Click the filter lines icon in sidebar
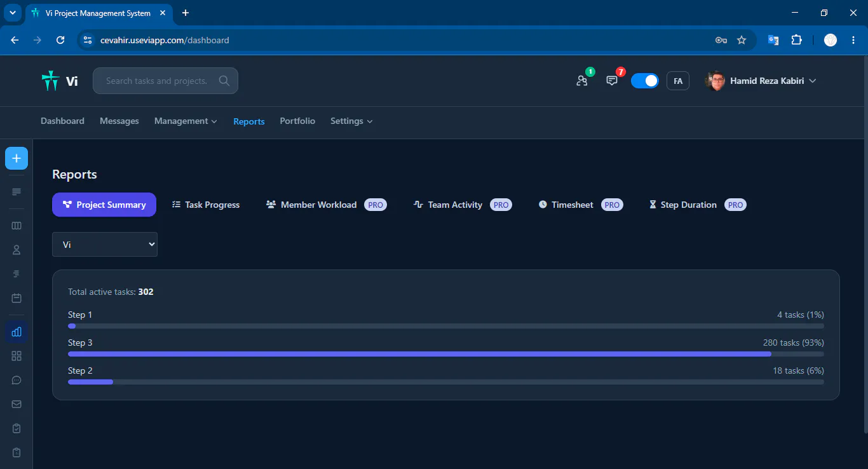Screen dimensions: 868x469 tap(17, 274)
